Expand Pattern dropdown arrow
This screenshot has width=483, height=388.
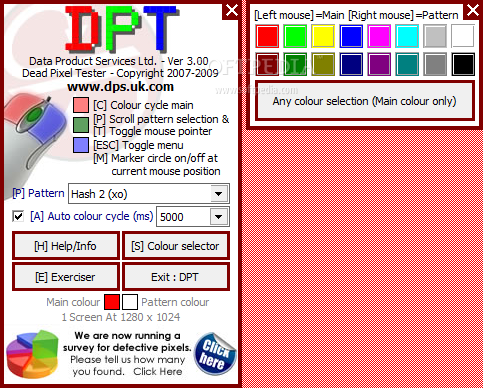click(219, 193)
